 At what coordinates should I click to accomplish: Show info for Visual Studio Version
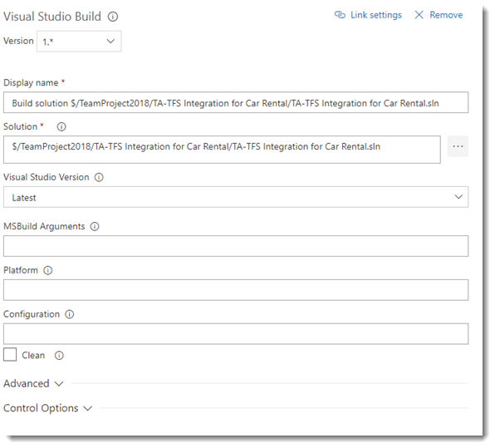(99, 177)
